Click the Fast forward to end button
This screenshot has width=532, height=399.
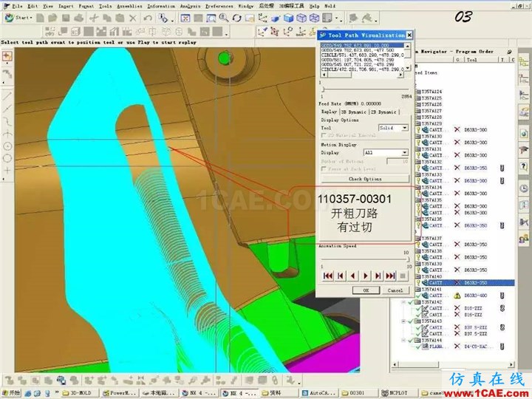pos(391,276)
